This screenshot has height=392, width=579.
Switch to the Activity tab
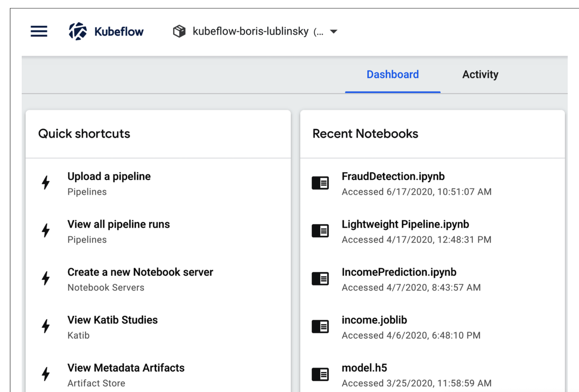tap(480, 75)
